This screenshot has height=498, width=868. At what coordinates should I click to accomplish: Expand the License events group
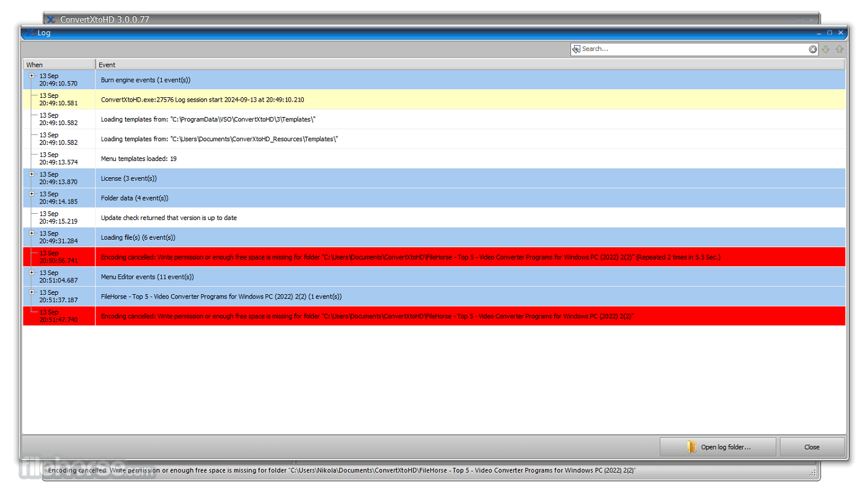(32, 174)
